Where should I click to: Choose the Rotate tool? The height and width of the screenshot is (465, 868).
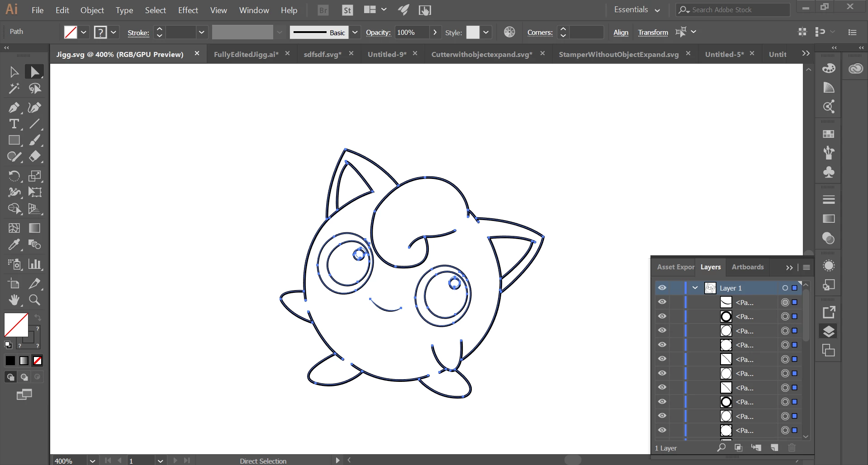click(x=14, y=176)
